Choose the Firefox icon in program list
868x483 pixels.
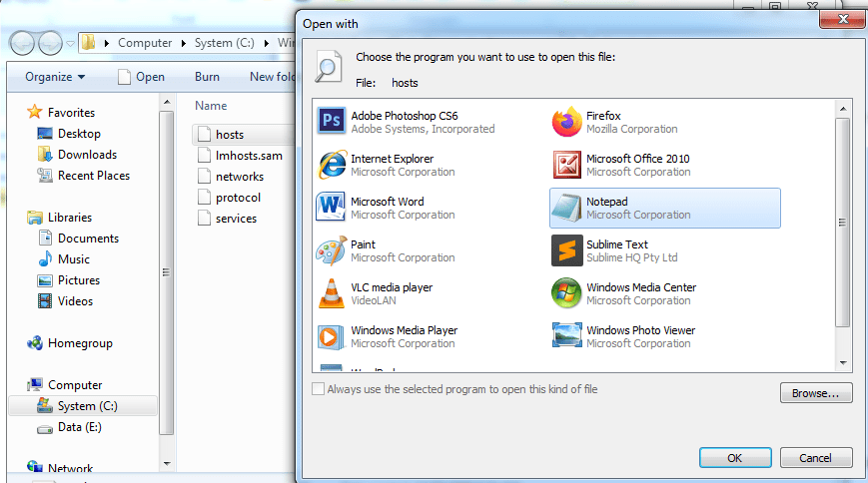pyautogui.click(x=566, y=122)
